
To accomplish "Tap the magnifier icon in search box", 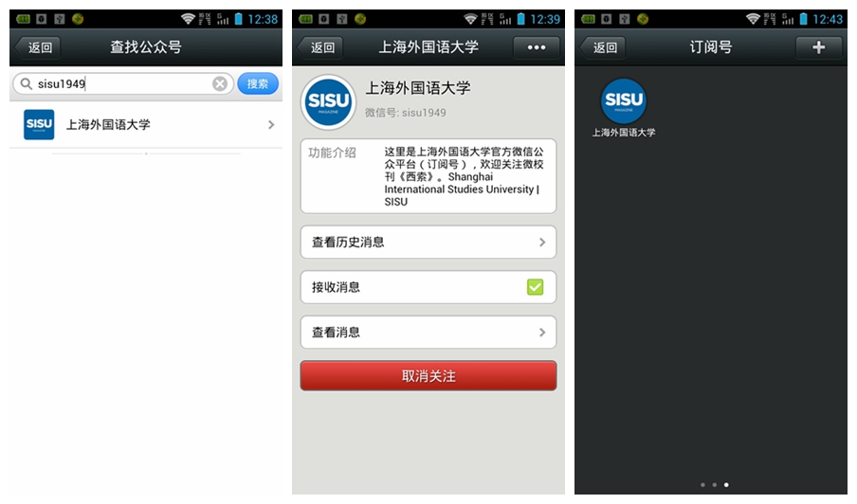I will coord(26,83).
